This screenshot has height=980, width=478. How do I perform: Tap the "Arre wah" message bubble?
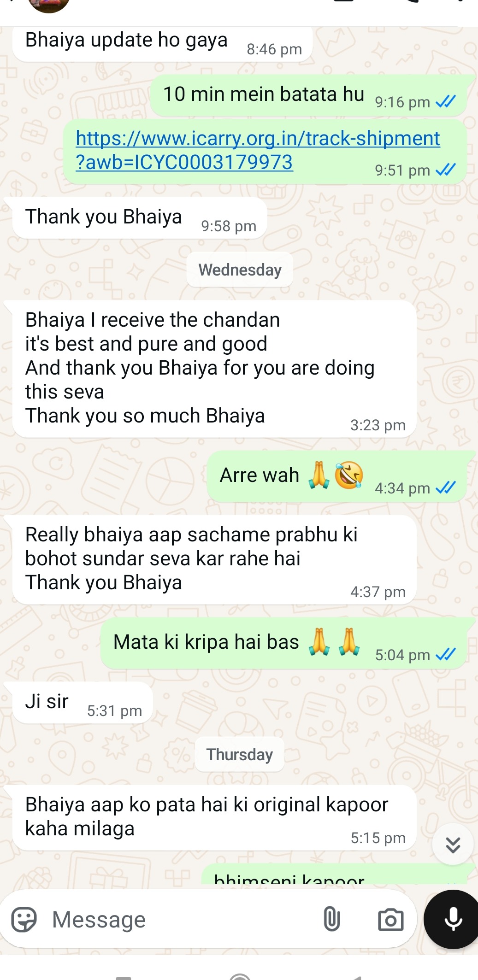(337, 476)
